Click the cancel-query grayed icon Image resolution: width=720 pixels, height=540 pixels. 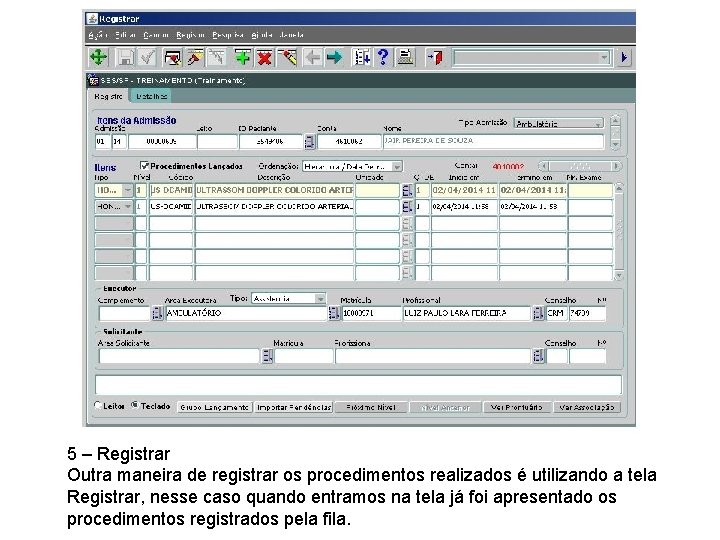tap(217, 58)
